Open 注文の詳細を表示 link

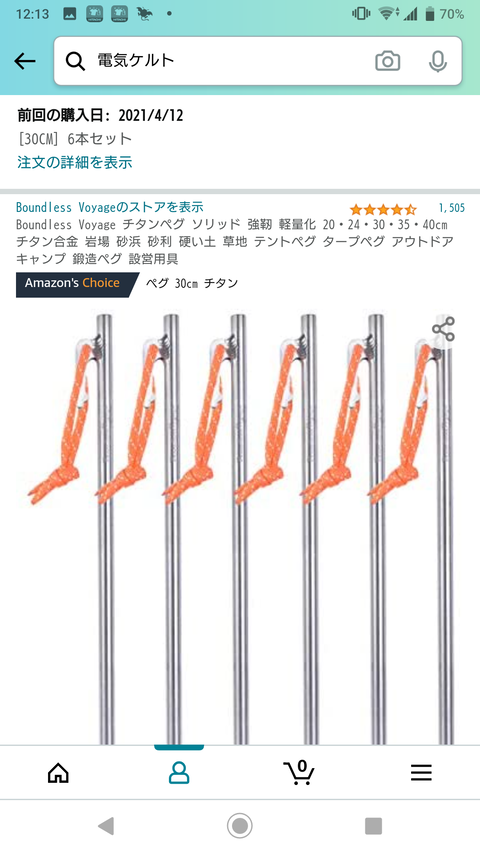click(75, 162)
